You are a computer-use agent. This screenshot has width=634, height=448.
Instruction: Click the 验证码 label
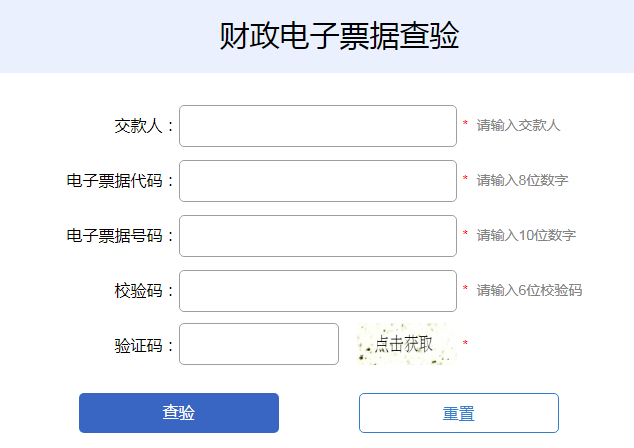(143, 346)
